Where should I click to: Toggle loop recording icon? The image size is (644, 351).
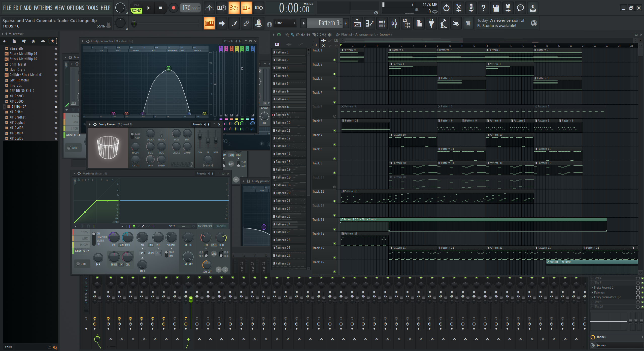pyautogui.click(x=258, y=8)
